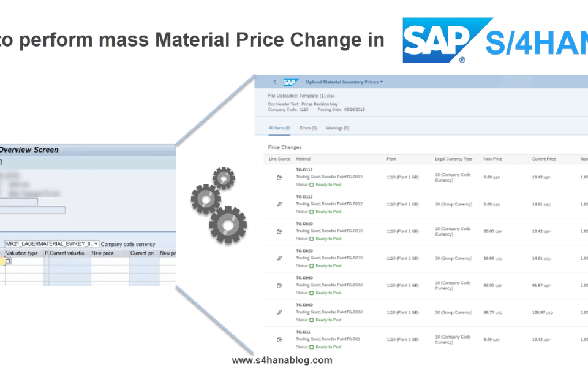Click line source icon for TG-D11 row
The height and width of the screenshot is (368, 588).
(279, 339)
